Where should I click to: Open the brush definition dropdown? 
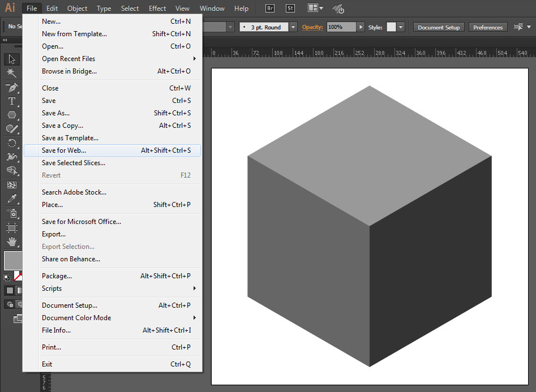point(293,27)
